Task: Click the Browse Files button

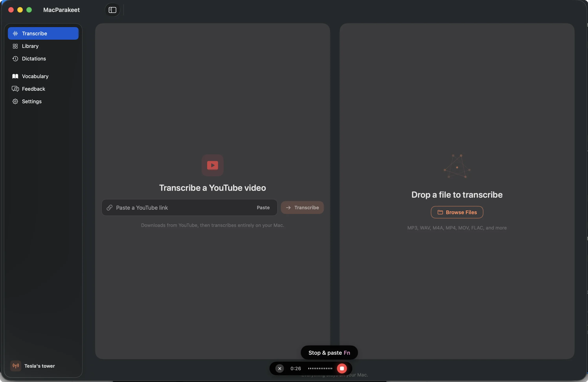Action: 457,212
